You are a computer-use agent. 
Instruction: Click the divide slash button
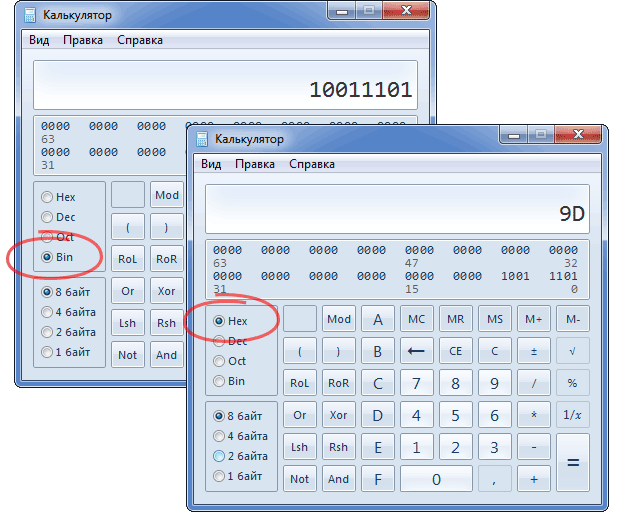tap(534, 383)
